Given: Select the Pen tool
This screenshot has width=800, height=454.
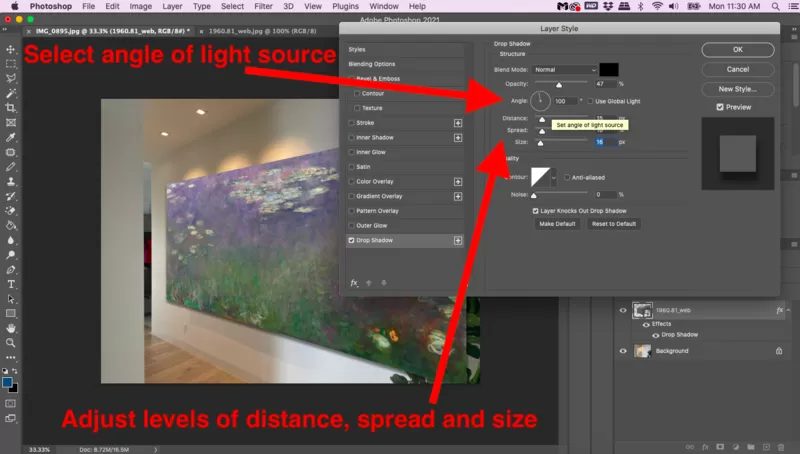Looking at the screenshot, I should [x=11, y=270].
